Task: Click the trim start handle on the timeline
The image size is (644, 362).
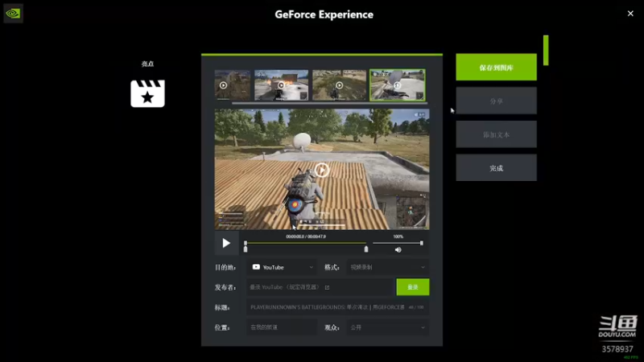Action: (246, 249)
